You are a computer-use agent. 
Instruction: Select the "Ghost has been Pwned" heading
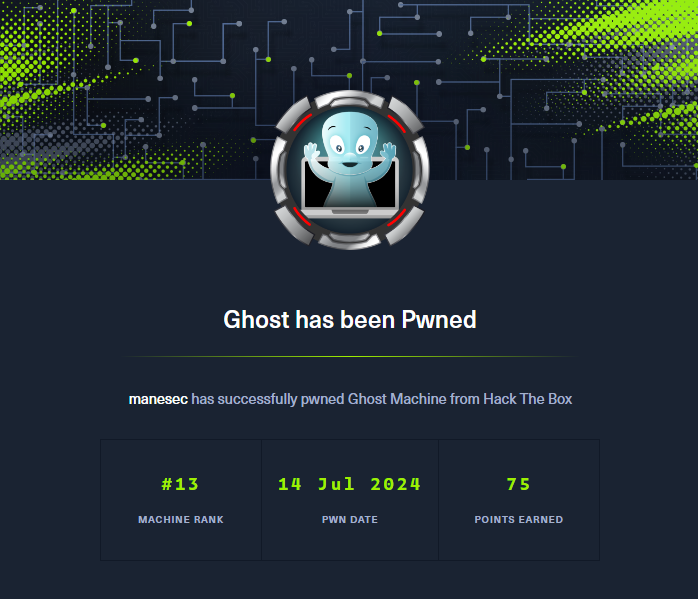coord(350,320)
